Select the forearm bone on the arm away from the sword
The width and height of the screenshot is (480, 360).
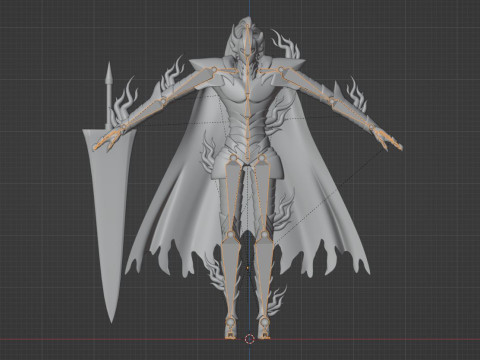pos(353,114)
